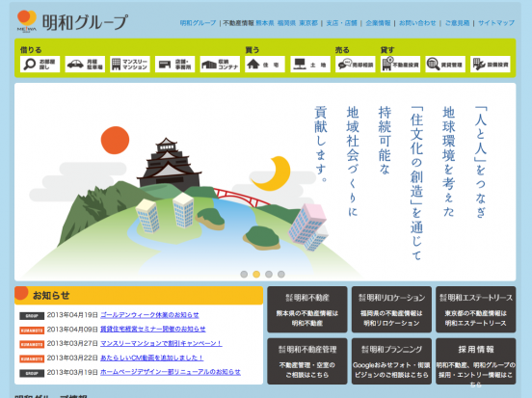Click the date text 2013年03月27日
This screenshot has width=532, height=398.
click(72, 343)
